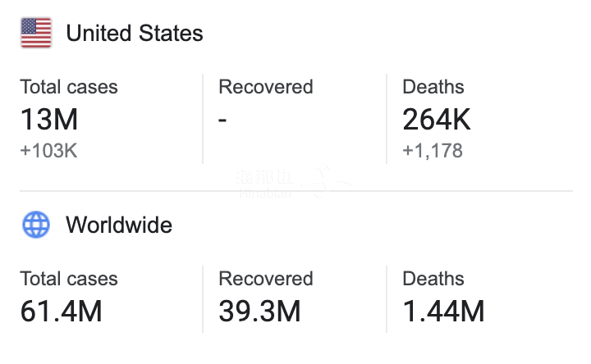Click the United States Total cases label
The image size is (591, 364).
(x=69, y=87)
